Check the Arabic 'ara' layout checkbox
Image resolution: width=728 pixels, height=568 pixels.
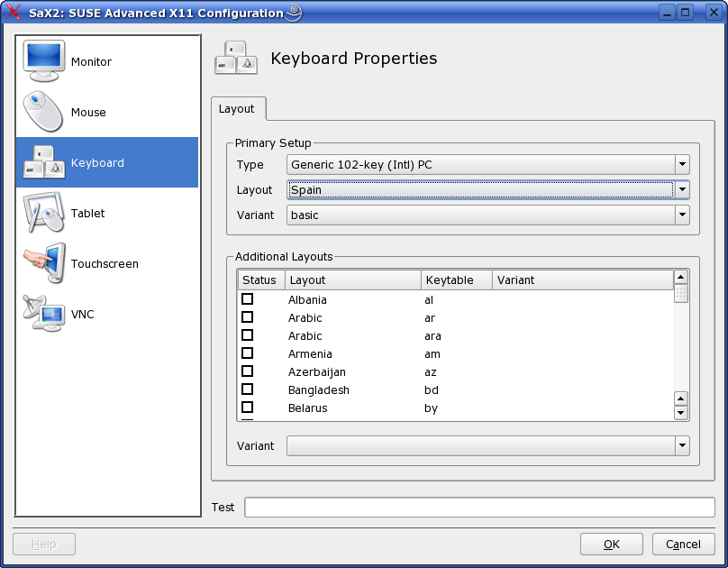pyautogui.click(x=248, y=335)
